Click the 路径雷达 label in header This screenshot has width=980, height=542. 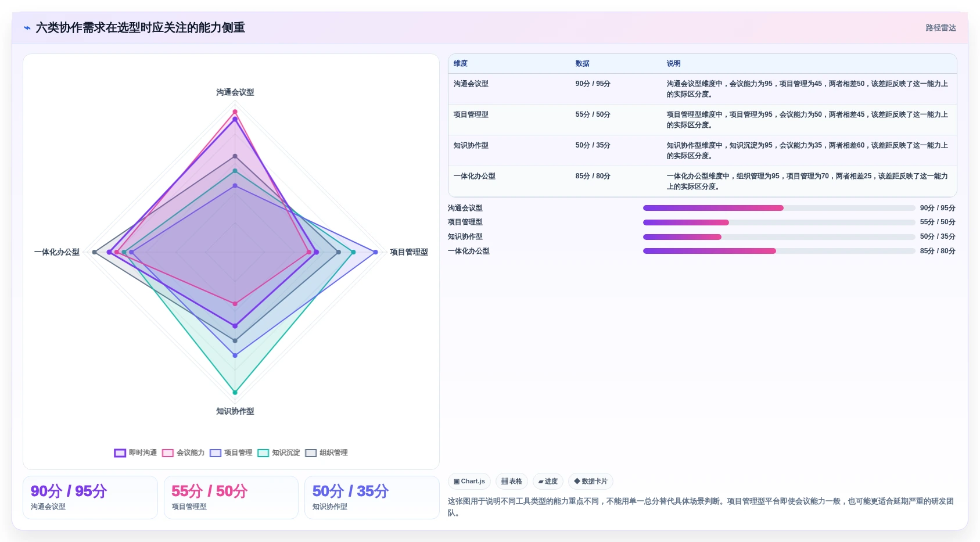tap(940, 28)
